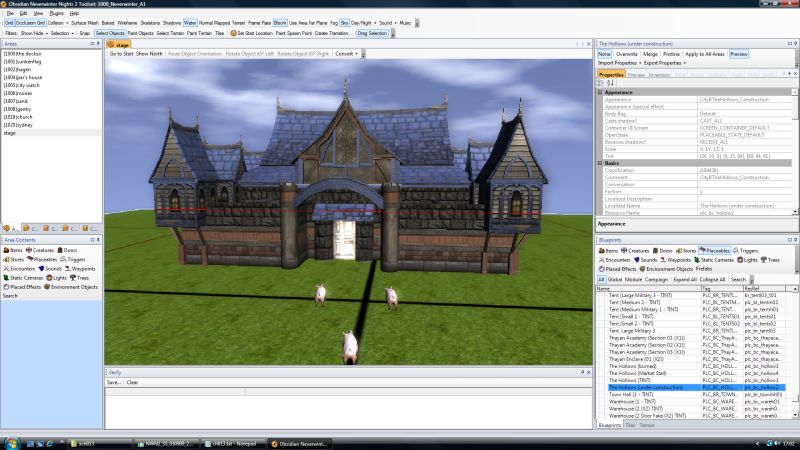Select Trees icon in Blueprints panel
Screen dimensions: 800x450
coord(764,260)
